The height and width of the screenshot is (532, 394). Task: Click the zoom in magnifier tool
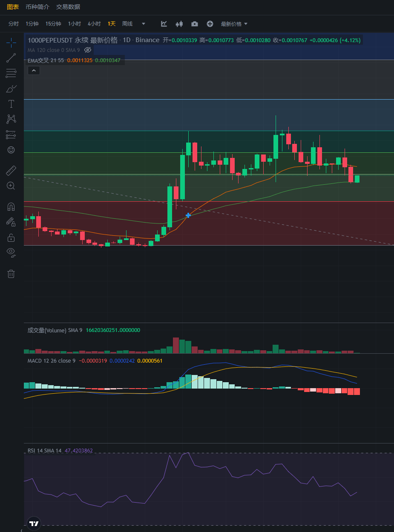coord(11,186)
